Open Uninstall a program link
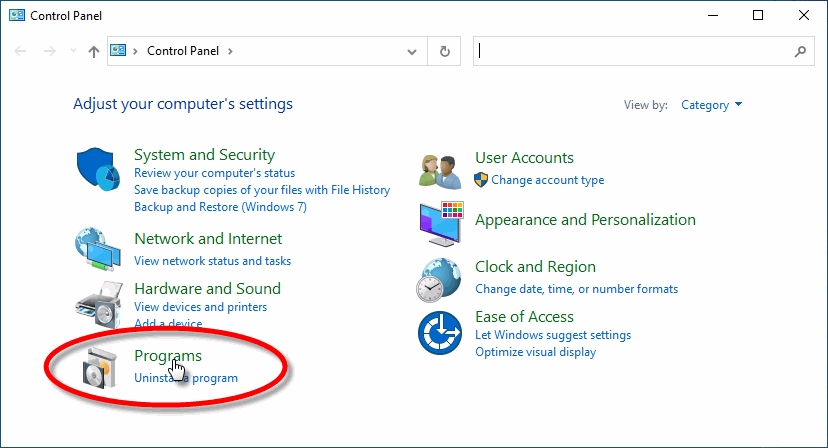 [186, 378]
